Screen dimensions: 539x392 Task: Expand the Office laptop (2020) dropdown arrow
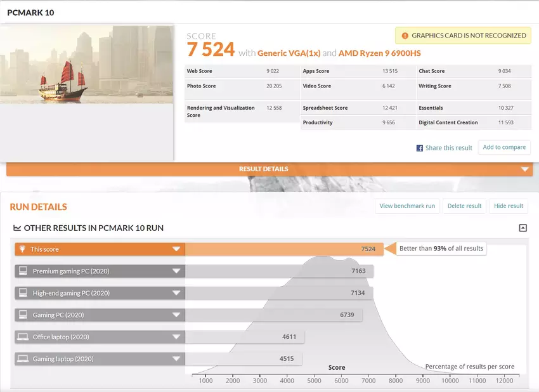[x=176, y=337]
